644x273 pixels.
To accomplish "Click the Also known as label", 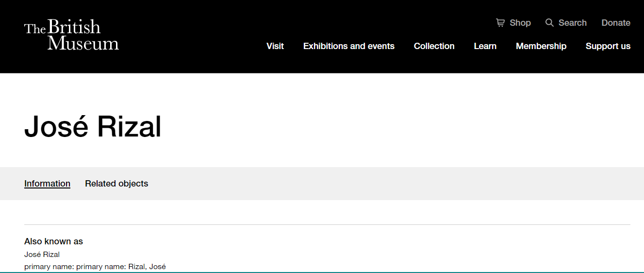I will coord(53,241).
